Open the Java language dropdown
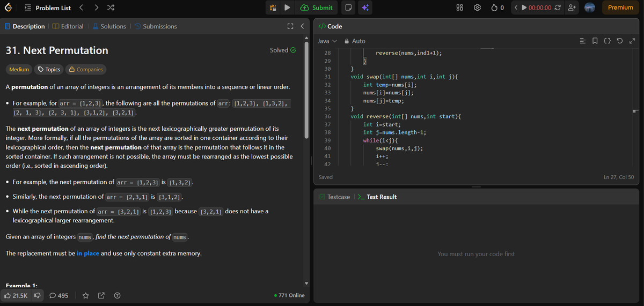This screenshot has width=644, height=306. (327, 41)
